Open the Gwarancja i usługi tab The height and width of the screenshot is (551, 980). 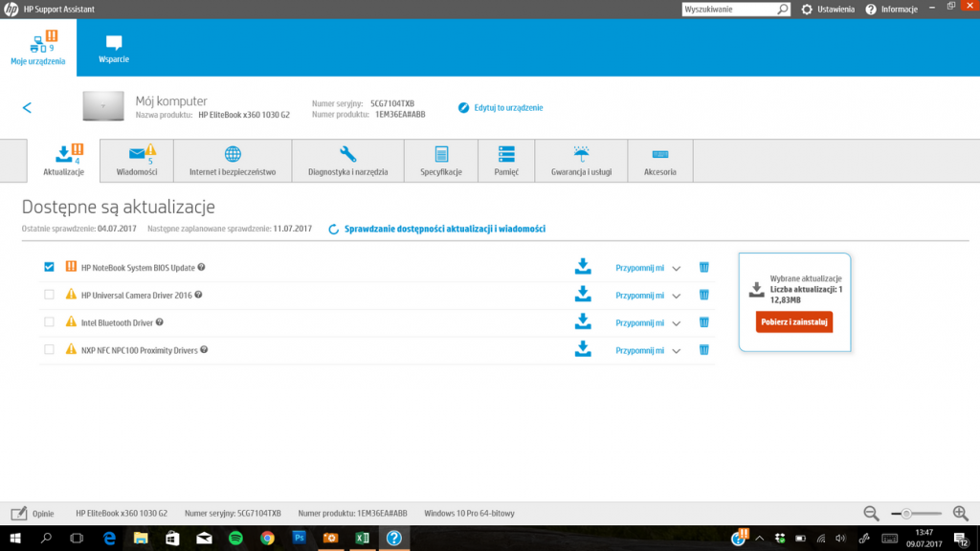coord(580,161)
